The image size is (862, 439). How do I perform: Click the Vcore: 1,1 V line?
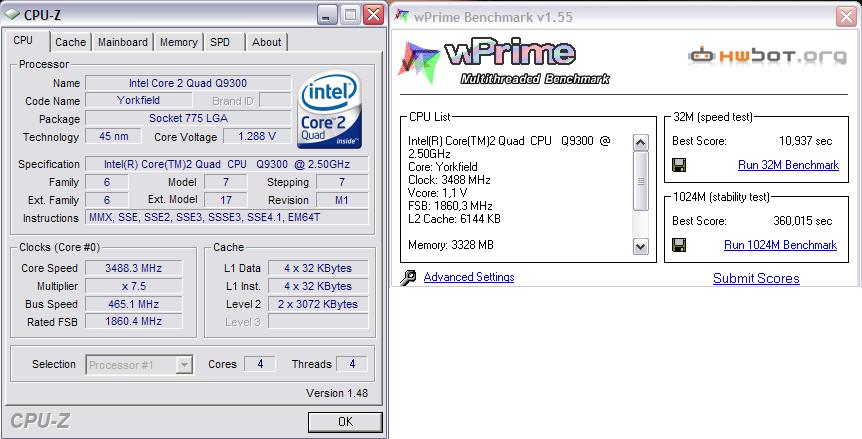pyautogui.click(x=438, y=193)
